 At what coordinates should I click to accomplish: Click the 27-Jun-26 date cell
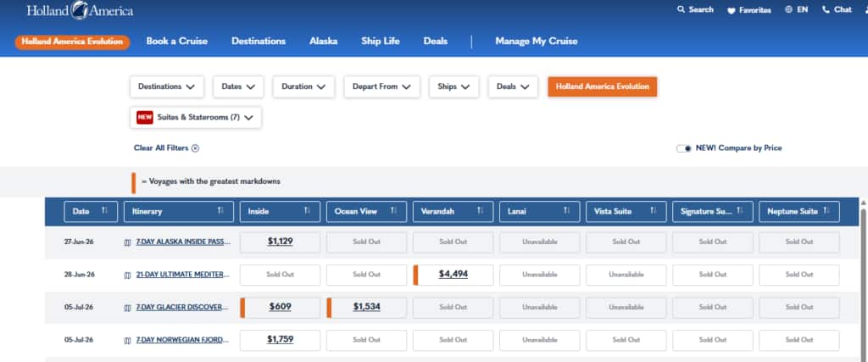pos(79,242)
